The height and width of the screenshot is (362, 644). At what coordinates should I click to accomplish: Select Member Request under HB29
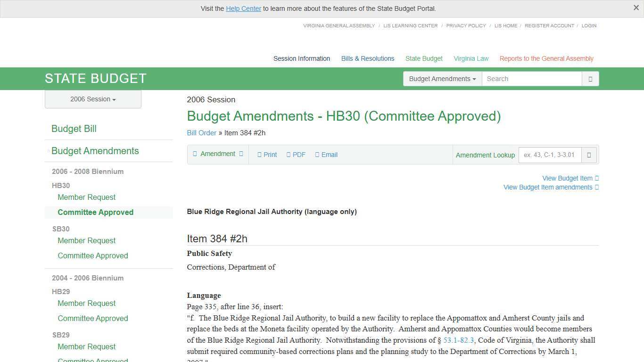click(x=86, y=303)
